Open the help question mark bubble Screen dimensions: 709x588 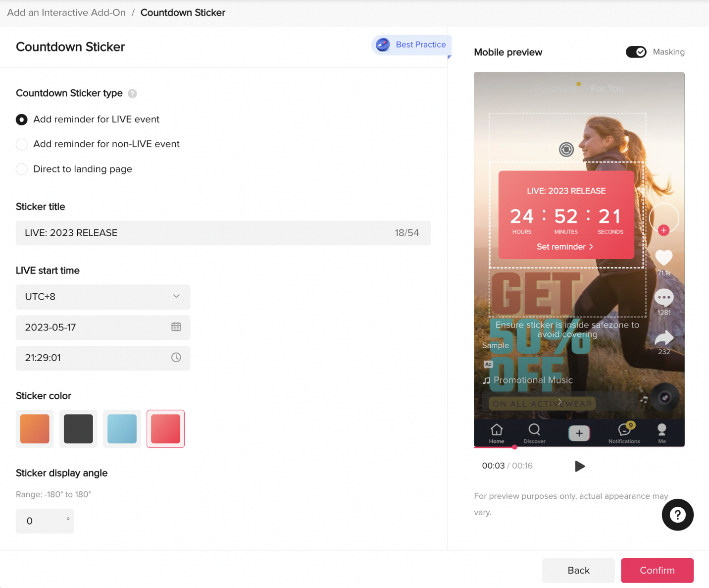click(x=677, y=515)
